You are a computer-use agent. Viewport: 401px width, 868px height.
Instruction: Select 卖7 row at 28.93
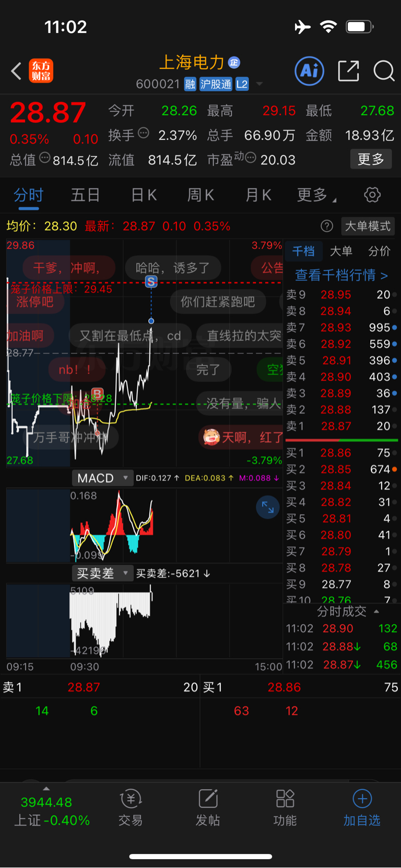click(341, 327)
